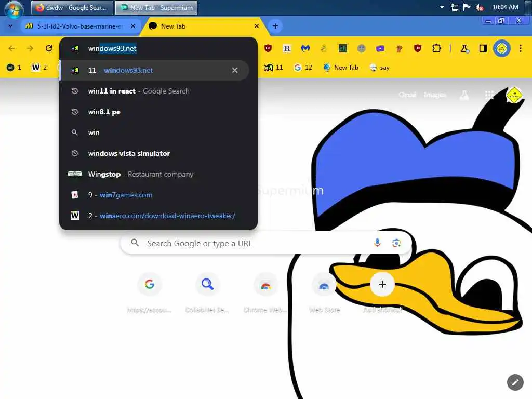
Task: Start voice search with the microphone
Action: [x=377, y=243]
